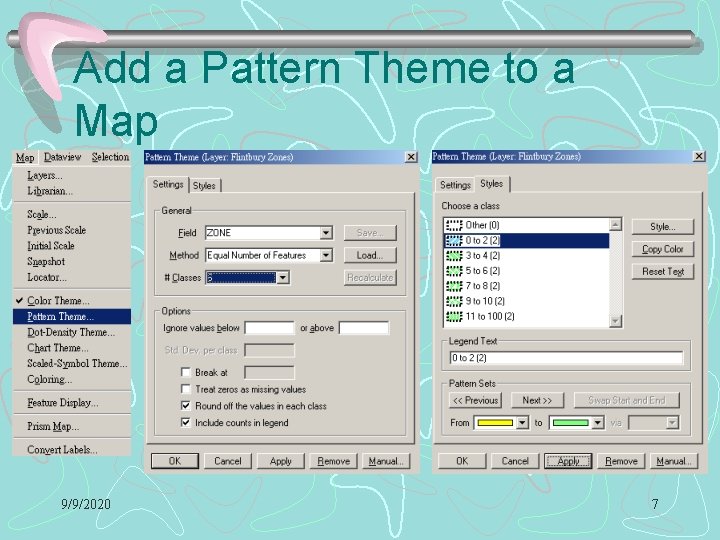The image size is (720, 540).
Task: Click the class list scroll down arrow
Action: tap(615, 321)
